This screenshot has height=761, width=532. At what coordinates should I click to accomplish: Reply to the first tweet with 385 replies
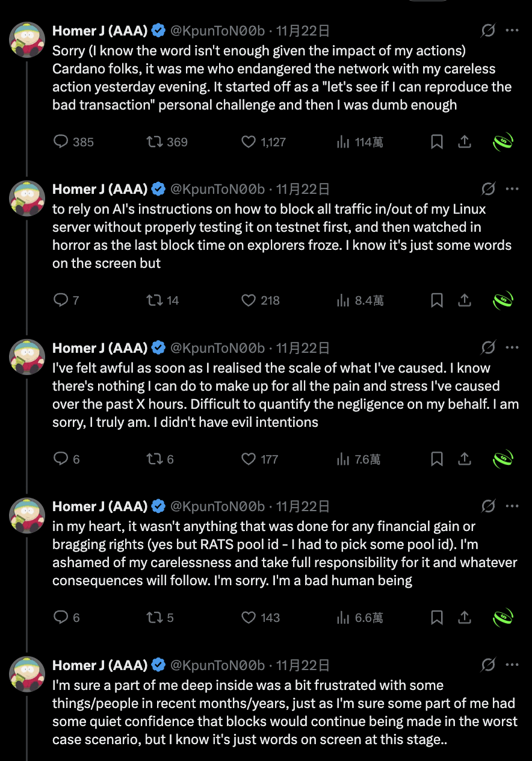click(x=61, y=141)
